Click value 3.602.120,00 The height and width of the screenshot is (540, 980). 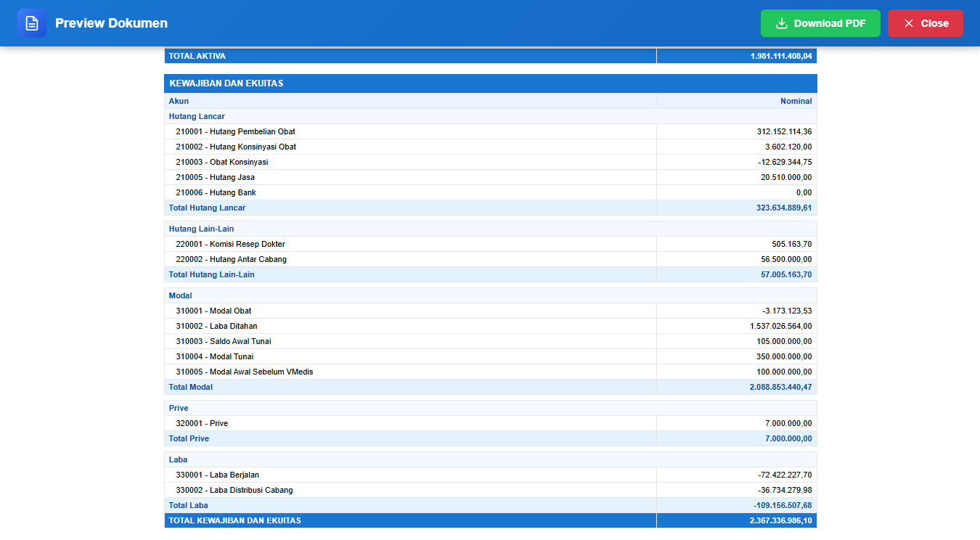pos(788,147)
